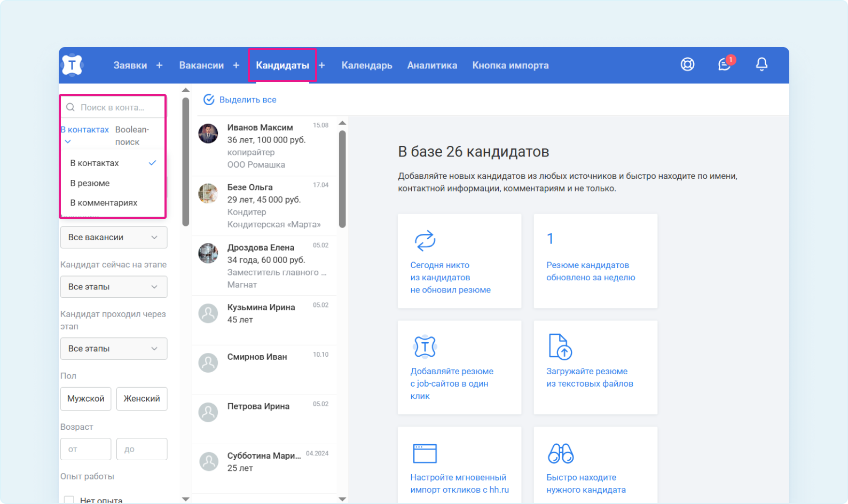The image size is (848, 504).
Task: Open the Все вакансии dropdown
Action: [113, 238]
